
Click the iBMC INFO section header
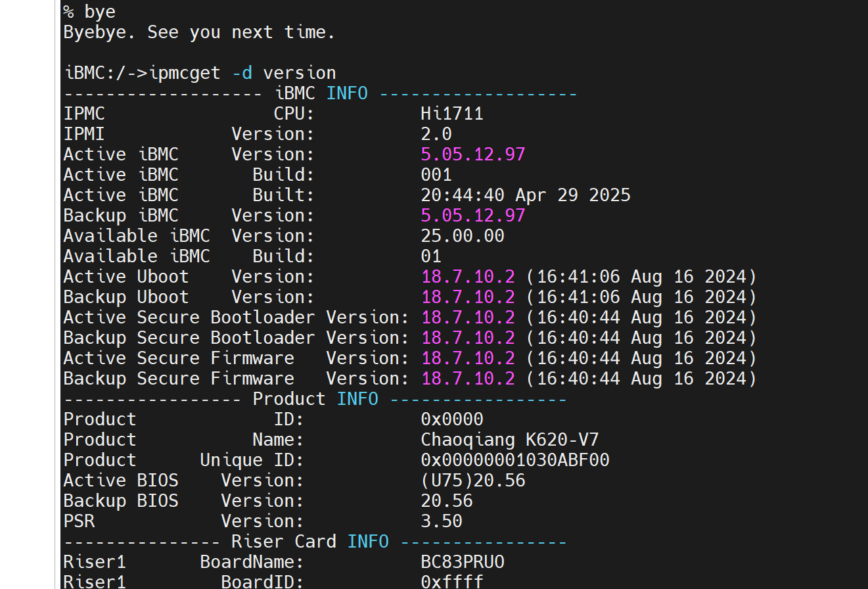point(321,93)
